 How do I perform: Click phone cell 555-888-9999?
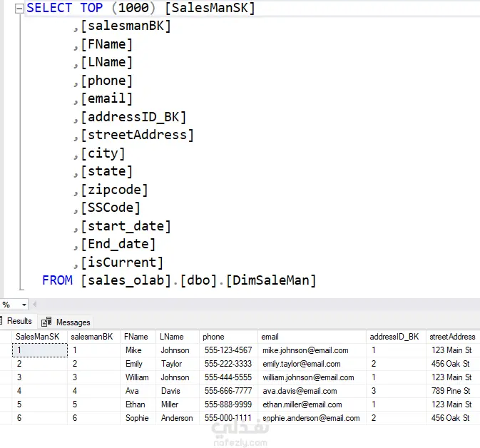(228, 404)
